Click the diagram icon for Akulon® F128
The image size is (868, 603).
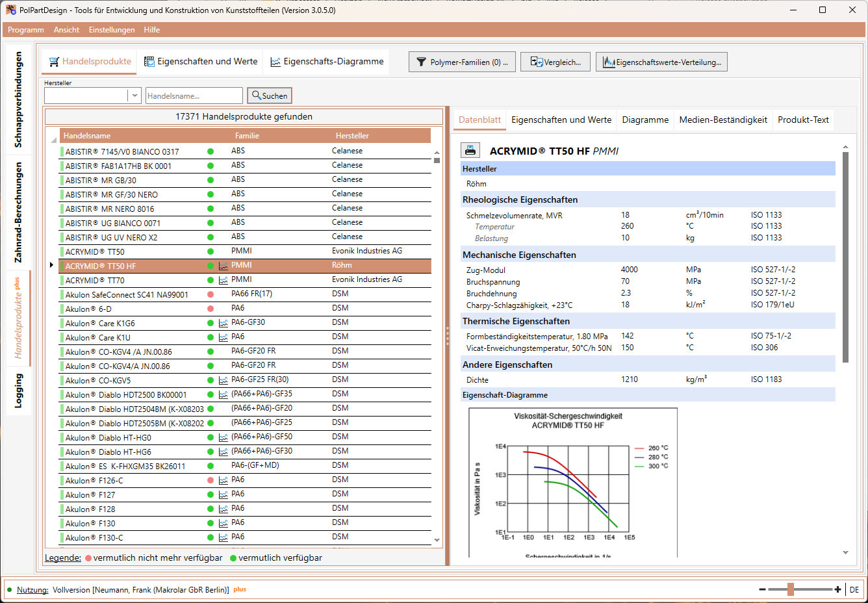(x=223, y=509)
